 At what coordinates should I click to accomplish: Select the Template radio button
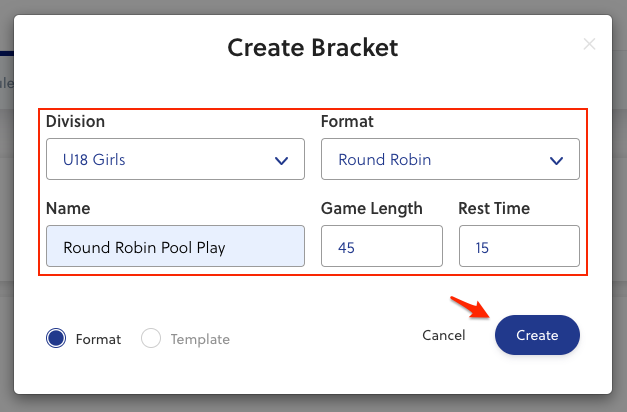(x=151, y=338)
